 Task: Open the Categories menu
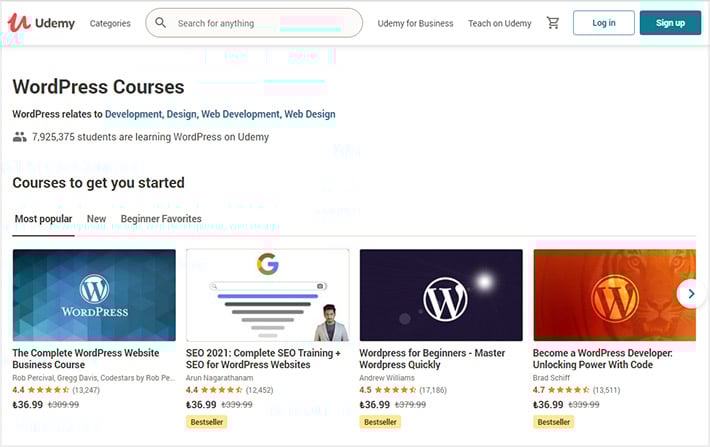coord(110,23)
